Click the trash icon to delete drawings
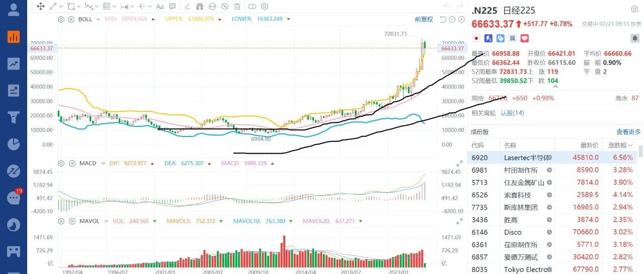 click(237, 7)
